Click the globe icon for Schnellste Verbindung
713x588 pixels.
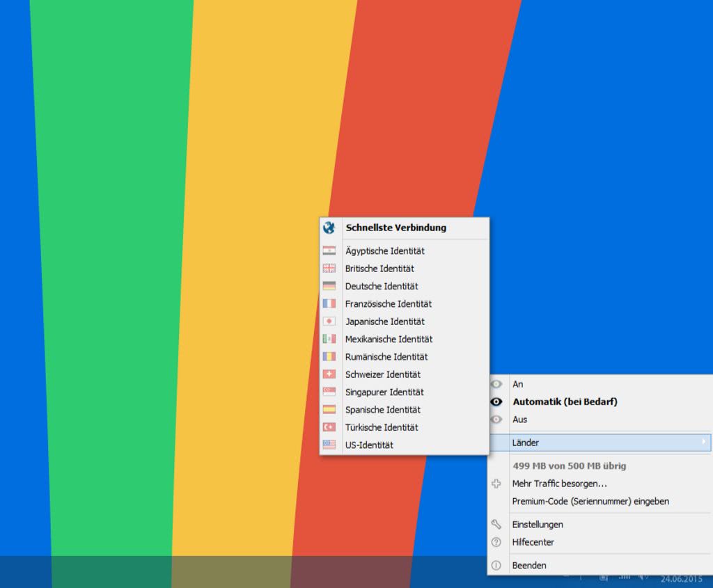point(329,228)
